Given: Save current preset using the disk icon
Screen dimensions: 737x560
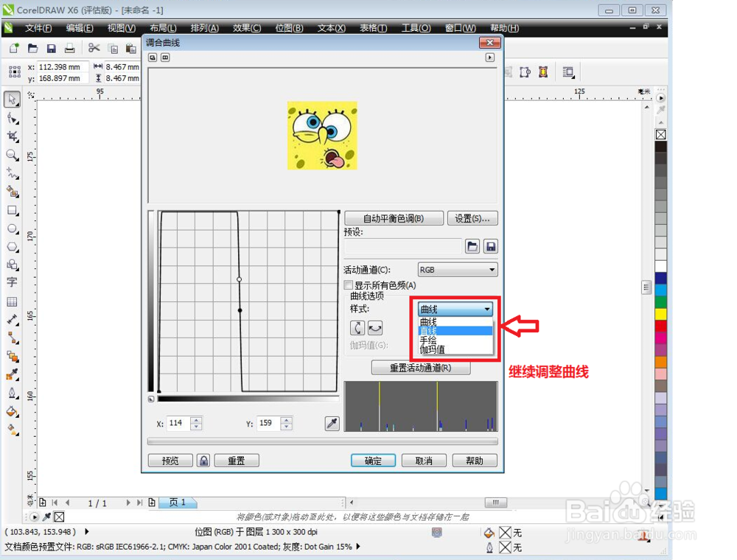Looking at the screenshot, I should click(x=490, y=246).
